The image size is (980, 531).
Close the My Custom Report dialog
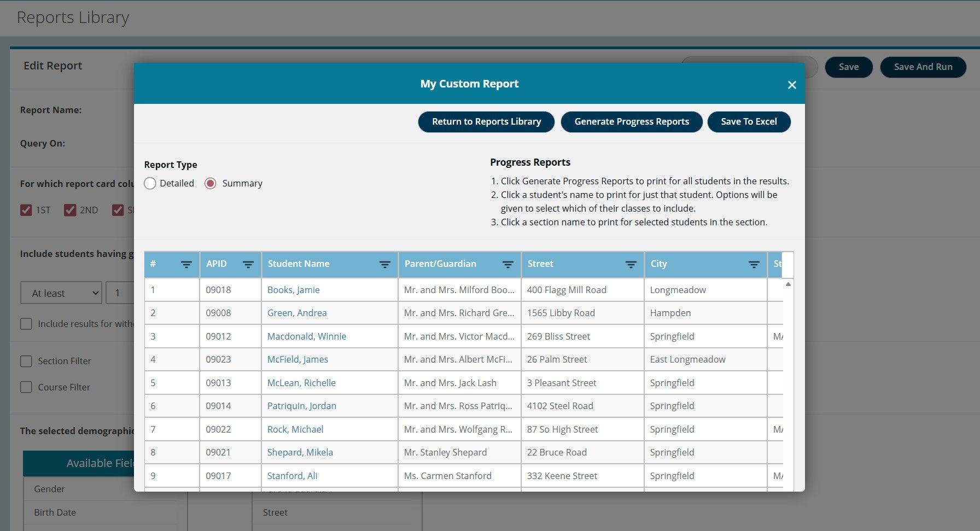pos(792,85)
